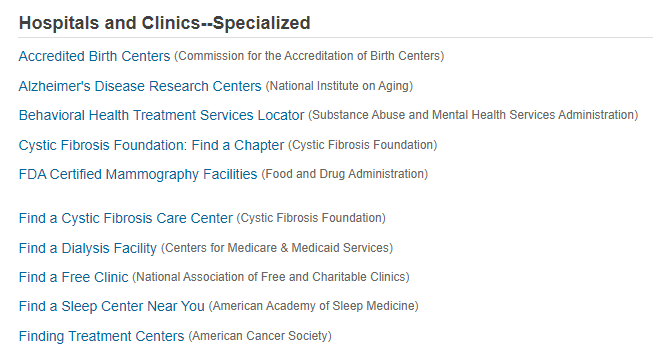Click the American Cancer Society text

pos(260,336)
